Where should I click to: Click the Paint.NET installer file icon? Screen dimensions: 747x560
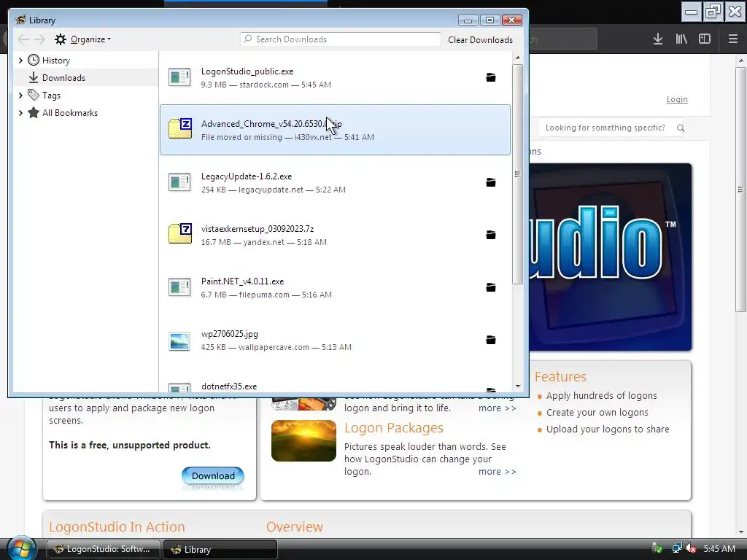pos(179,287)
